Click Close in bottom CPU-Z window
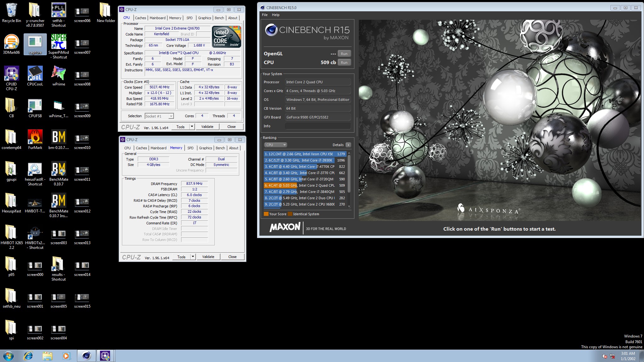This screenshot has height=362, width=644. (x=232, y=257)
